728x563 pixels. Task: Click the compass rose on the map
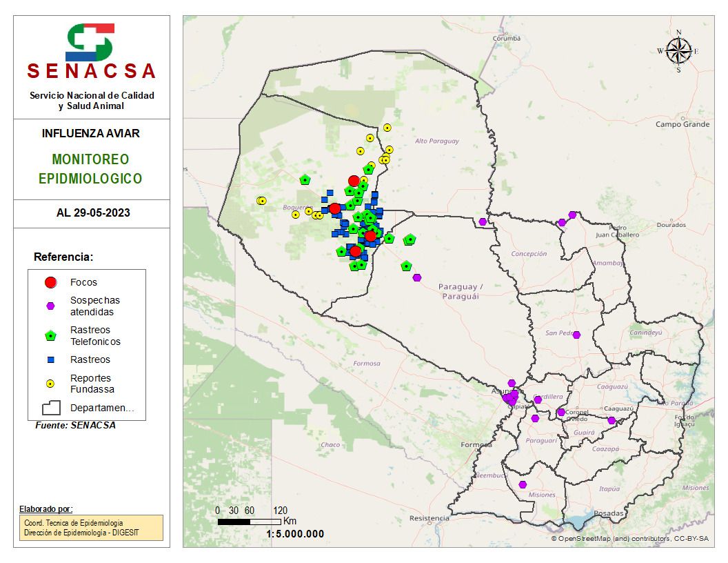click(x=679, y=51)
